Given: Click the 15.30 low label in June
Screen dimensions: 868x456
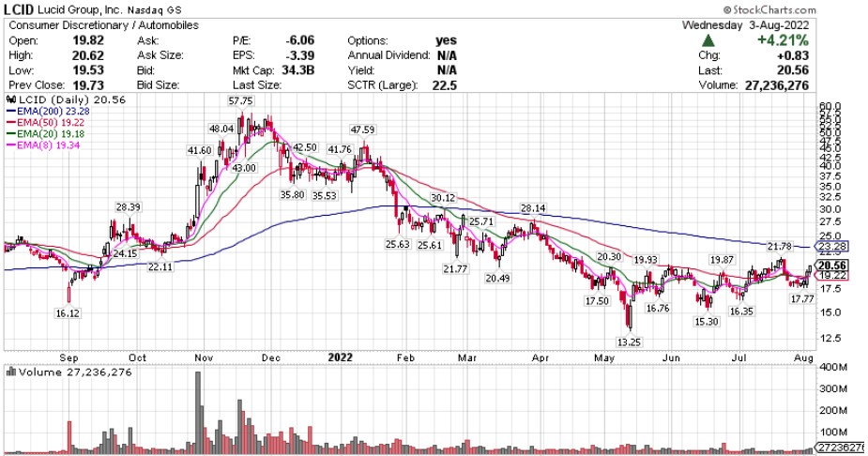Looking at the screenshot, I should (707, 322).
